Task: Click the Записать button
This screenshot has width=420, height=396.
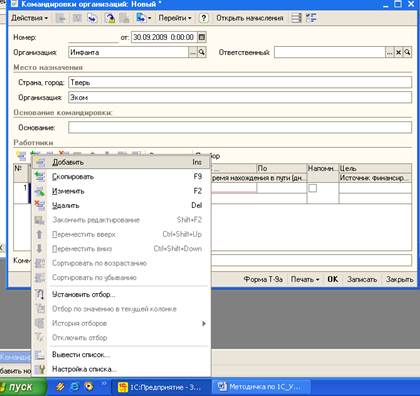Action: pos(362,279)
